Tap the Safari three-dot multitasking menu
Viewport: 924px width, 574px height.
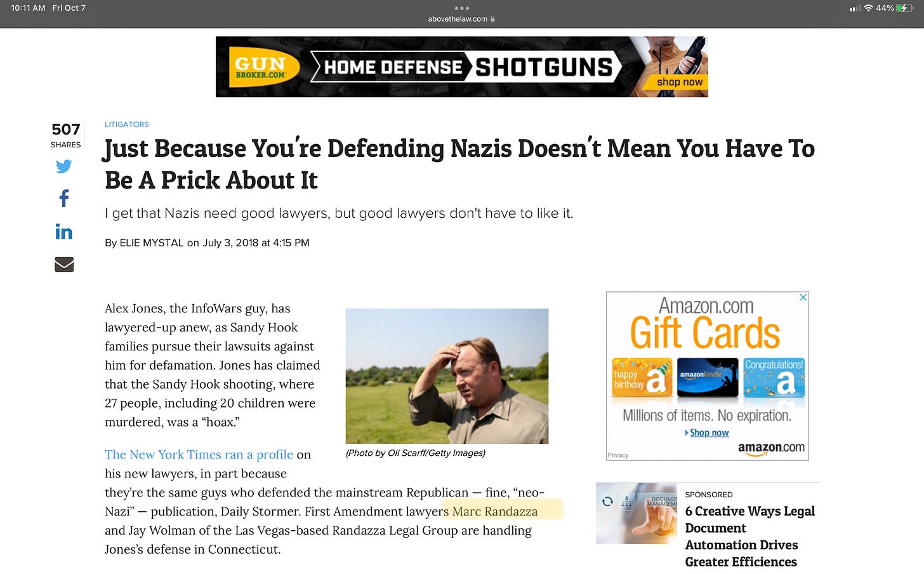[x=462, y=8]
